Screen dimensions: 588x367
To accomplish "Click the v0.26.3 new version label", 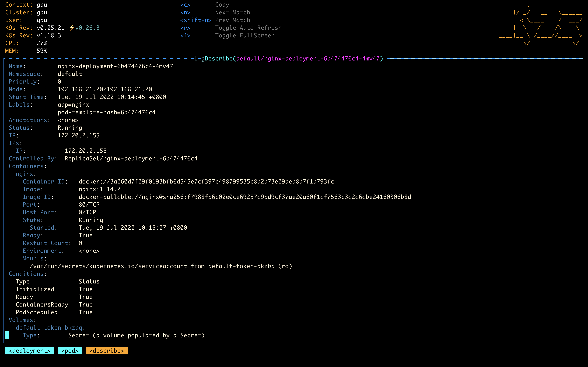I will 87,28.
